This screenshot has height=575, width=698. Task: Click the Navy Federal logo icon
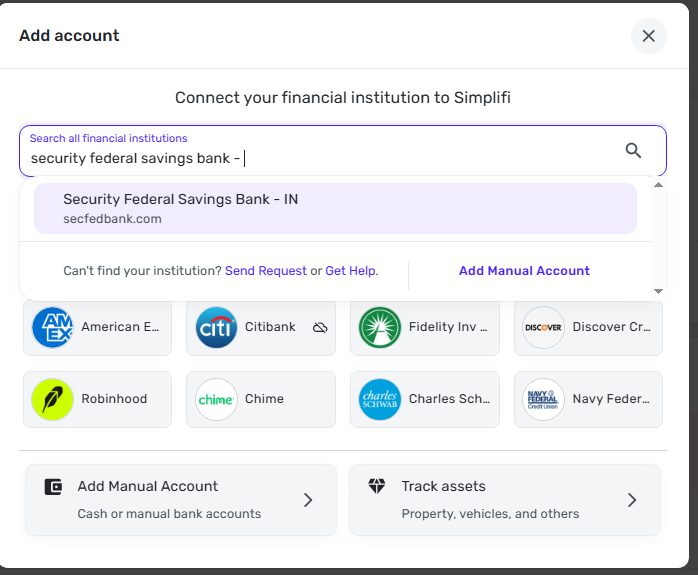tap(543, 399)
